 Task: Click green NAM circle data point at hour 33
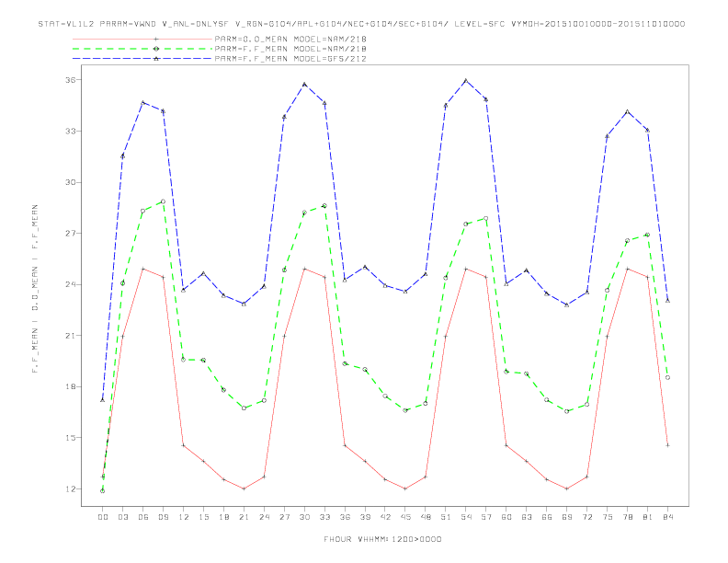tap(324, 206)
